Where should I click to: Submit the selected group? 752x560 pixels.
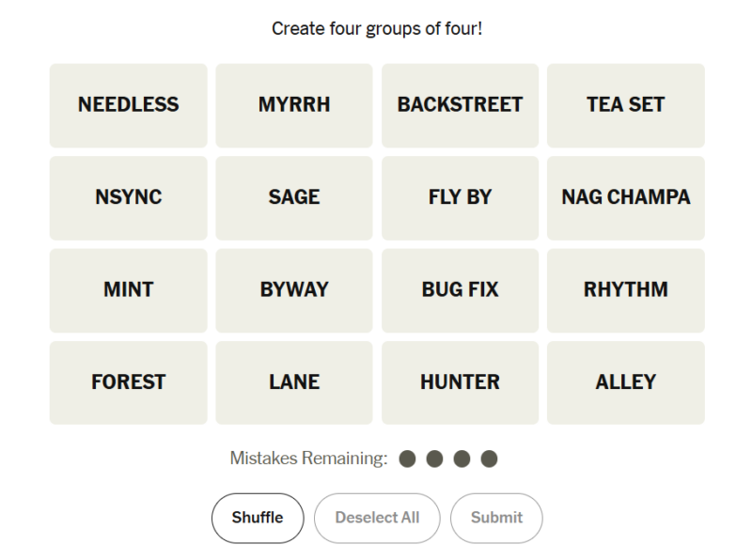click(x=496, y=518)
